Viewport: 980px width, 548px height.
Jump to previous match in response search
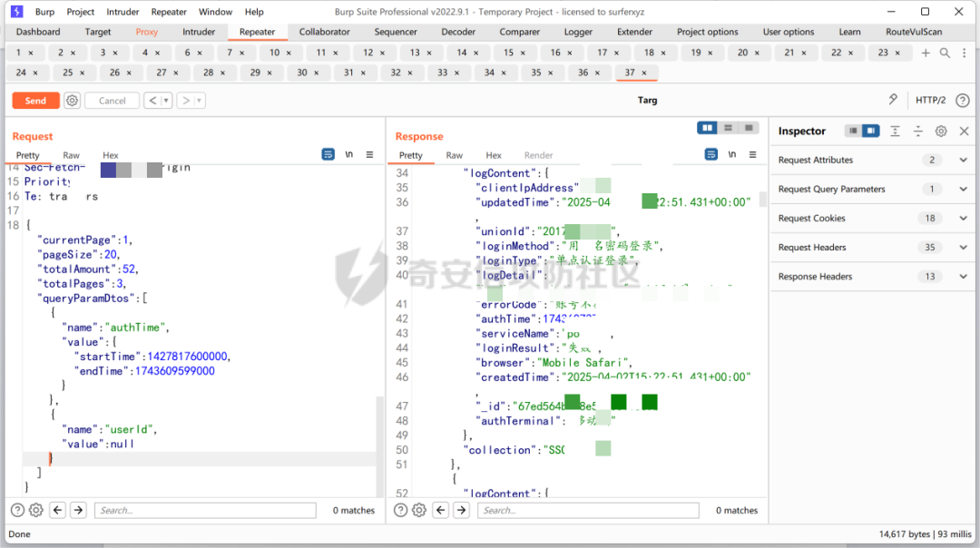pyautogui.click(x=441, y=511)
